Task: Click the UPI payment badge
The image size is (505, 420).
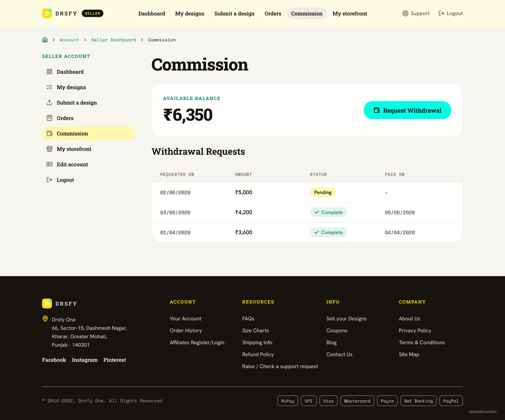Action: click(309, 401)
